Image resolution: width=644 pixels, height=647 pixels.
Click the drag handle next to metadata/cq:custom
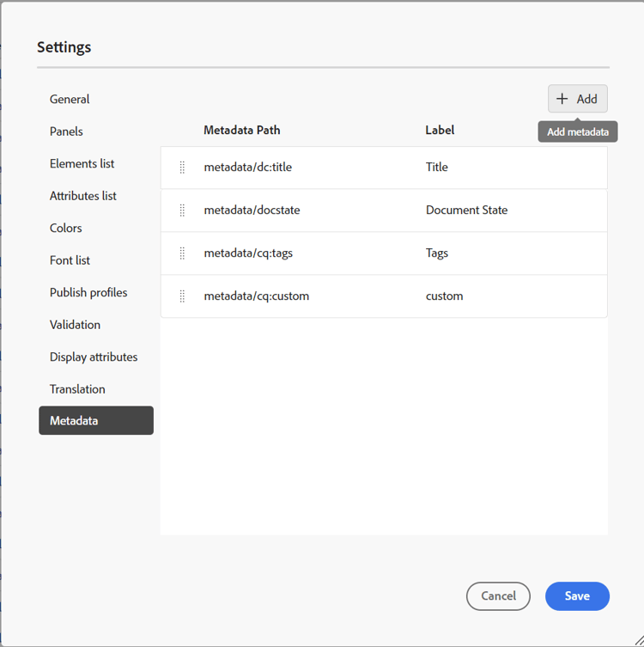pos(182,296)
